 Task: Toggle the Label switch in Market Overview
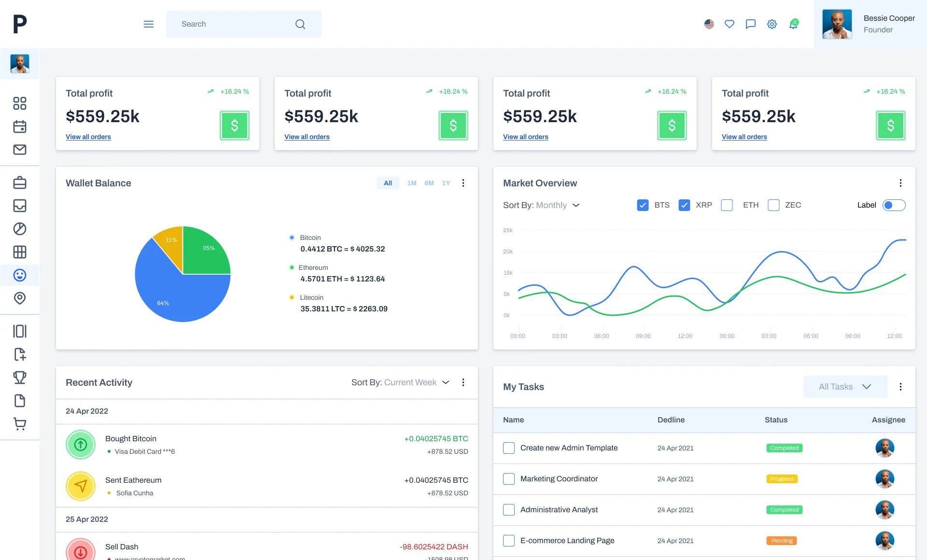pyautogui.click(x=894, y=205)
